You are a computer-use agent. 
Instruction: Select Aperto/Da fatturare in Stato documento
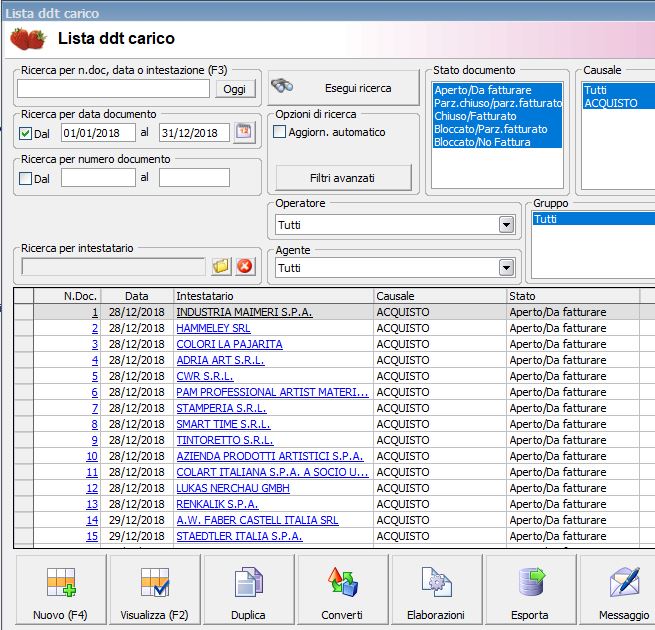click(497, 90)
